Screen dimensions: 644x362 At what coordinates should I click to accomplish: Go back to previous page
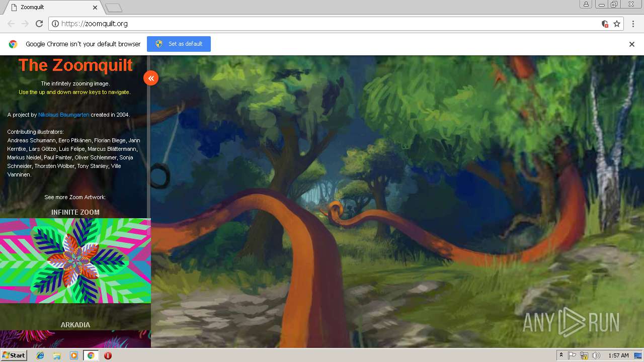click(11, 24)
